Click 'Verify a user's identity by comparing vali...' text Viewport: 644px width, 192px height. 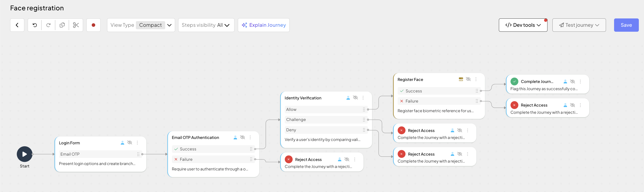point(322,140)
